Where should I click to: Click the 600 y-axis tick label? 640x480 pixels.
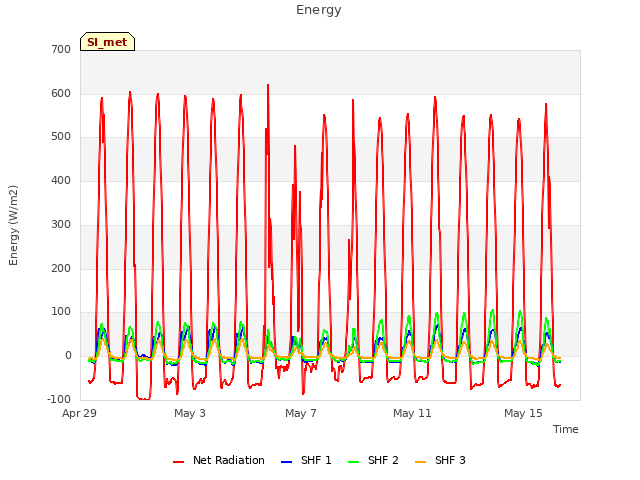(x=61, y=93)
